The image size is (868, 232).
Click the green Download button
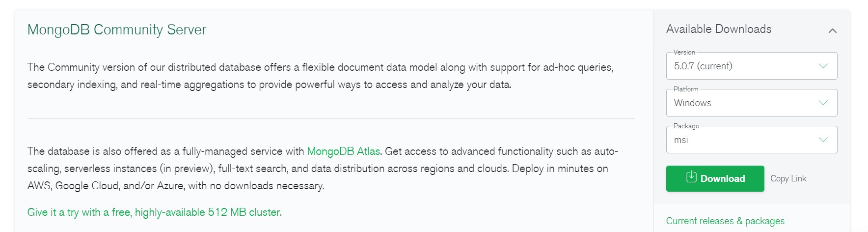[x=715, y=178]
